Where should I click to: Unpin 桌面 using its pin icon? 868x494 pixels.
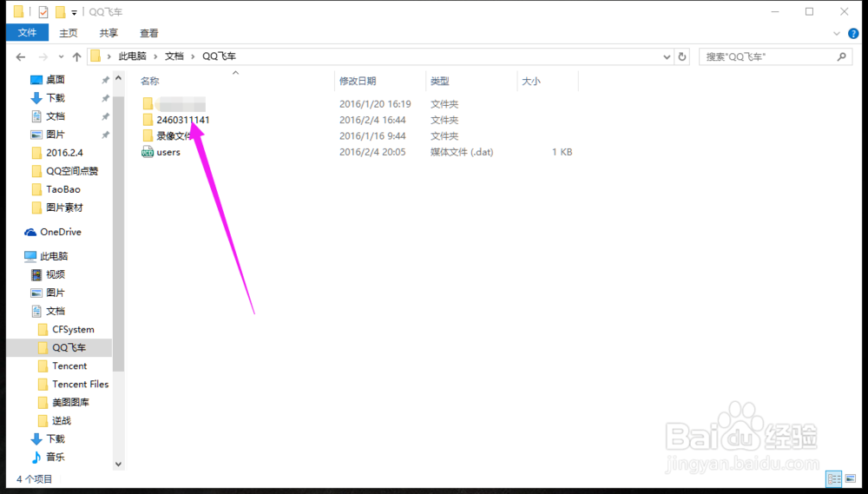tap(105, 80)
